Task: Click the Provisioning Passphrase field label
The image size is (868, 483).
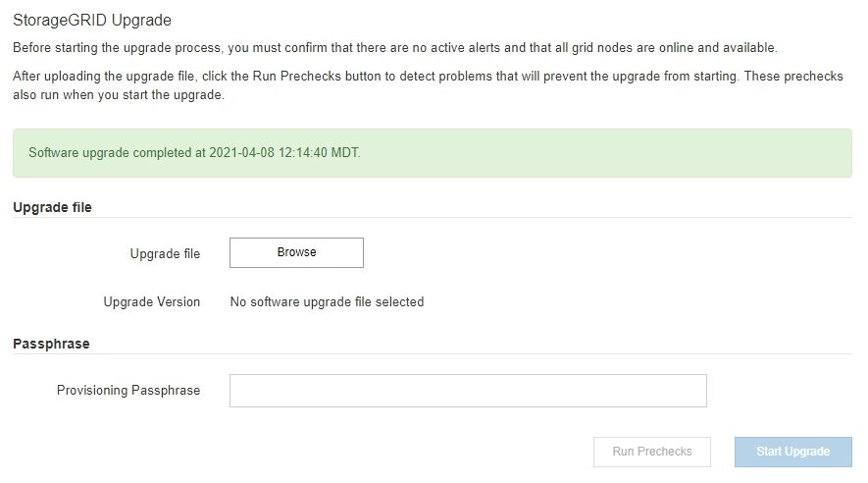Action: click(128, 391)
